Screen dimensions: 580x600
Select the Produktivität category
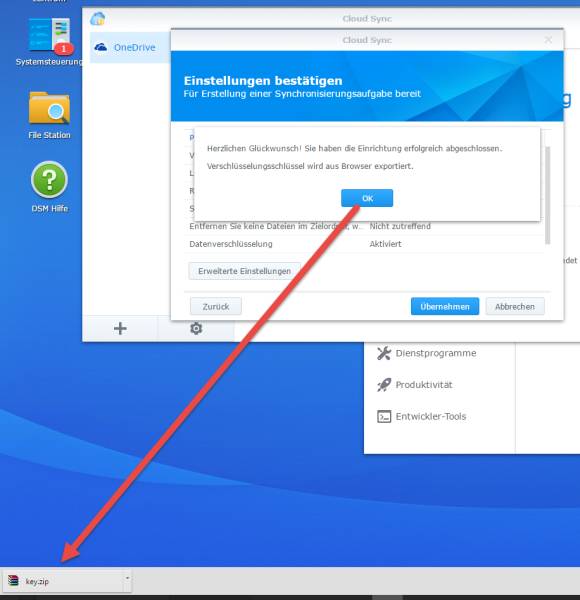[x=415, y=385]
